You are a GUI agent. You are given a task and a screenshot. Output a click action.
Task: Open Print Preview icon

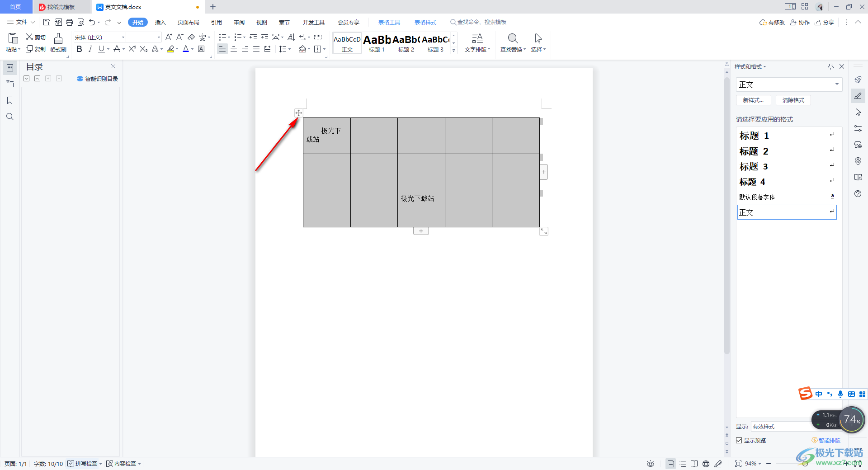tap(81, 22)
